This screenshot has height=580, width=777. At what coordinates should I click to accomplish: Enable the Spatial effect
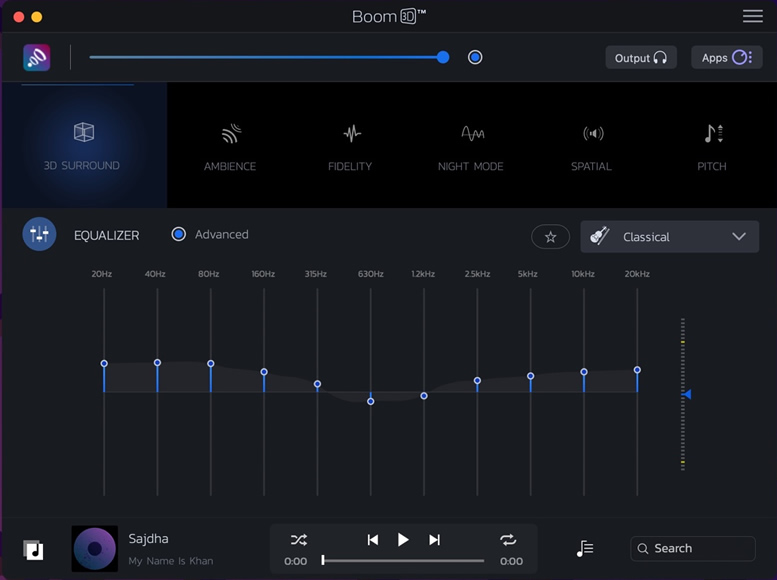tap(592, 147)
